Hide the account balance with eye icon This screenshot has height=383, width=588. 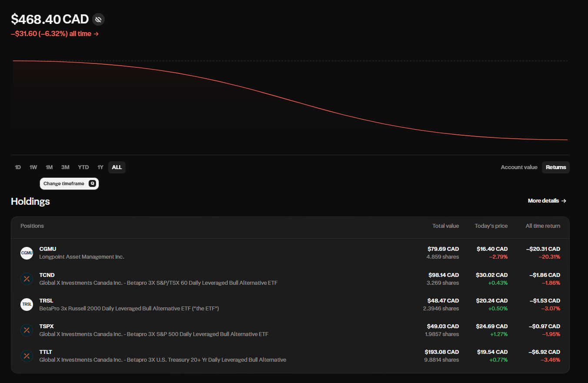98,20
